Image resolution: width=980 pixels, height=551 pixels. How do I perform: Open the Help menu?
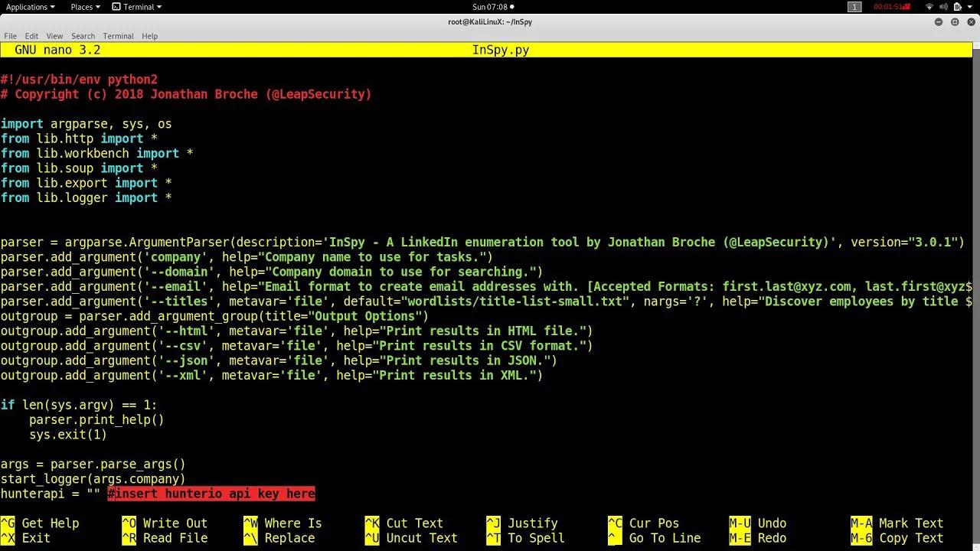coord(149,36)
